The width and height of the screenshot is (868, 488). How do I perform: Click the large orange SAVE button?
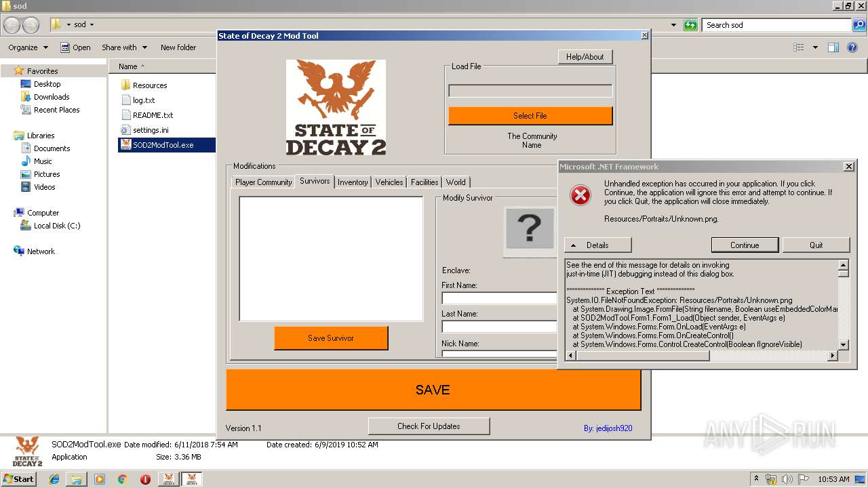433,390
